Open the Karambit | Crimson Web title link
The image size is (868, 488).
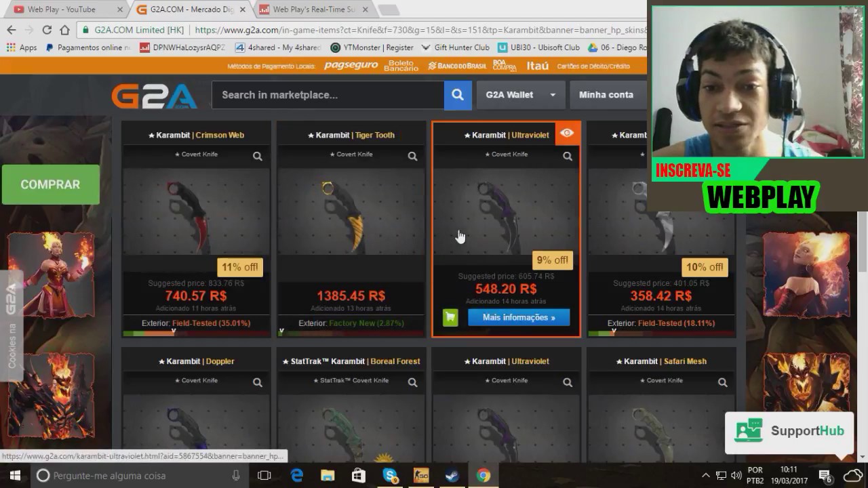[x=196, y=135]
